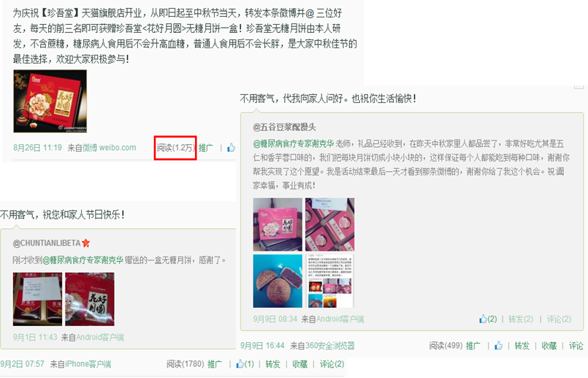Like the quoted 五谷豆浆配馒头 post (2)

[488, 319]
